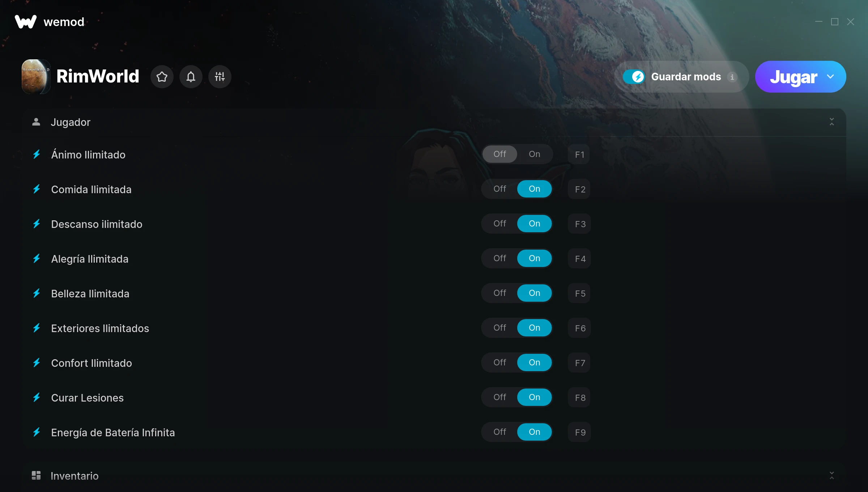Viewport: 868px width, 492px height.
Task: Change the F5 hotkey for Belleza Ilimitada
Action: pos(579,293)
